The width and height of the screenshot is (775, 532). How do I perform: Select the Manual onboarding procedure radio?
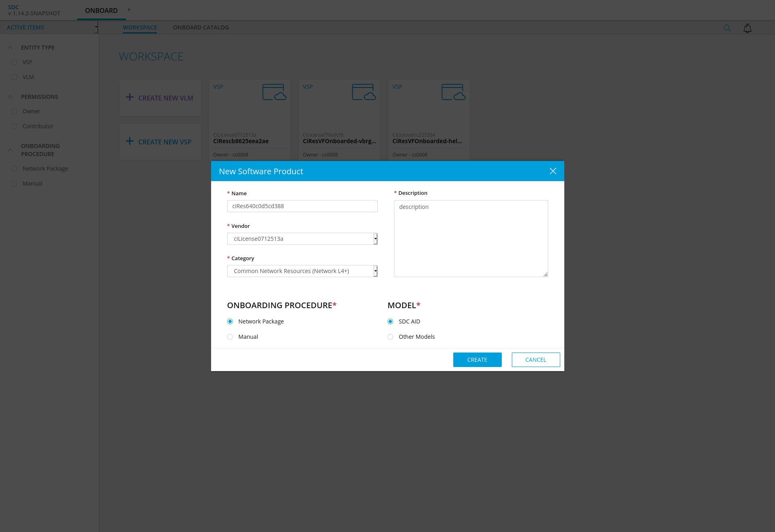[230, 337]
